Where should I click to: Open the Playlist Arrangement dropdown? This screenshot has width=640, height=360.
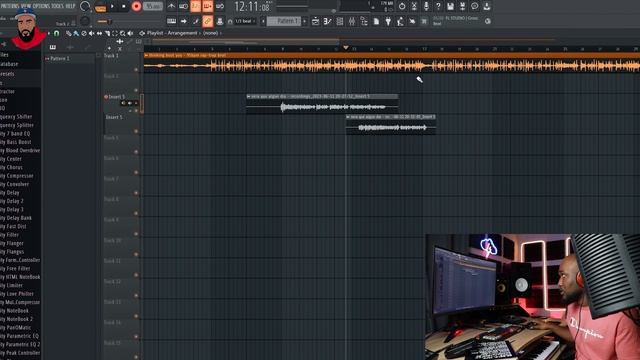pos(179,33)
